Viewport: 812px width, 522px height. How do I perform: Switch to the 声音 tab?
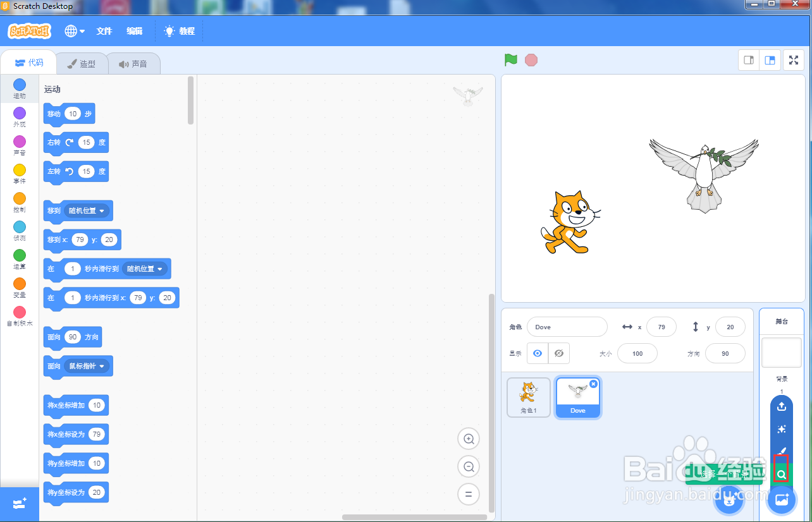[x=133, y=64]
